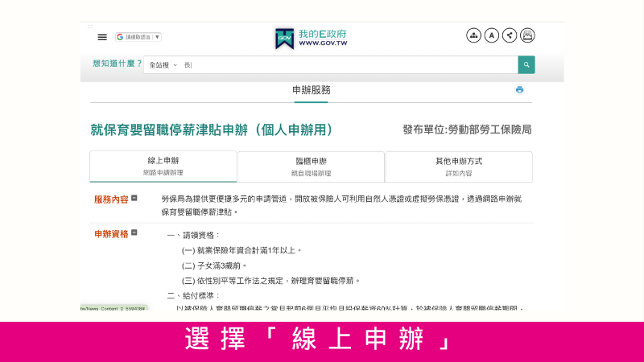644x362 pixels.
Task: Click the page title 就保育嬰留職停薪津貼申辦
Action: [212, 130]
